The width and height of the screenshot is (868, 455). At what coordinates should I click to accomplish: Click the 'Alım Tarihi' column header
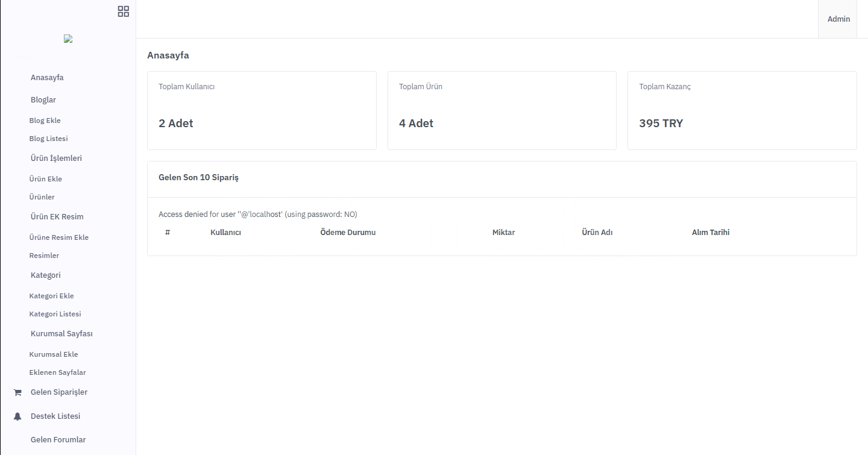711,233
